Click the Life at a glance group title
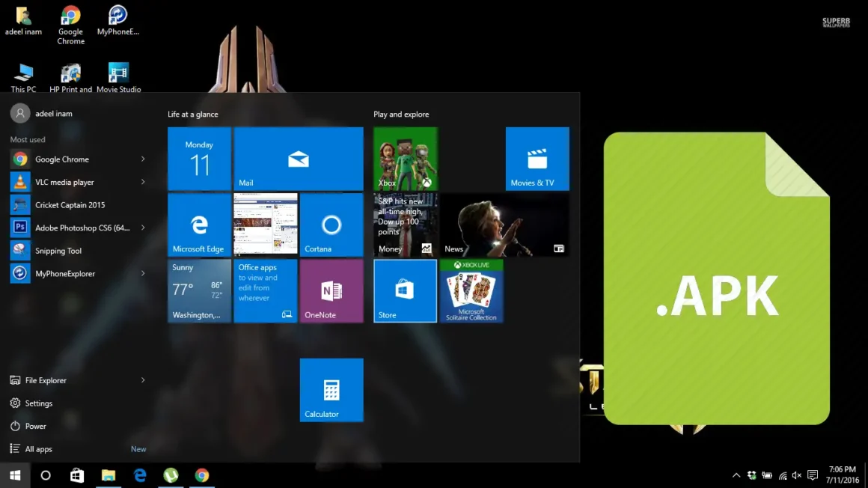 click(192, 115)
